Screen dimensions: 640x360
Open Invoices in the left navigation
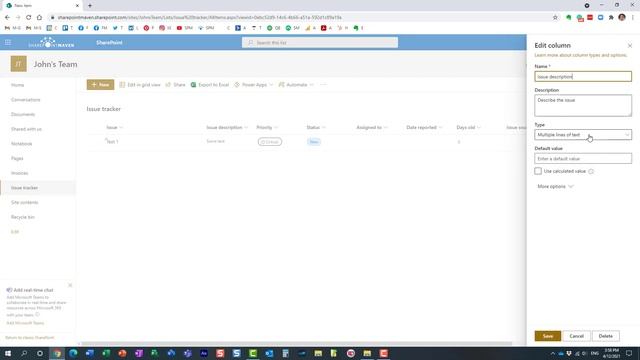pyautogui.click(x=20, y=173)
